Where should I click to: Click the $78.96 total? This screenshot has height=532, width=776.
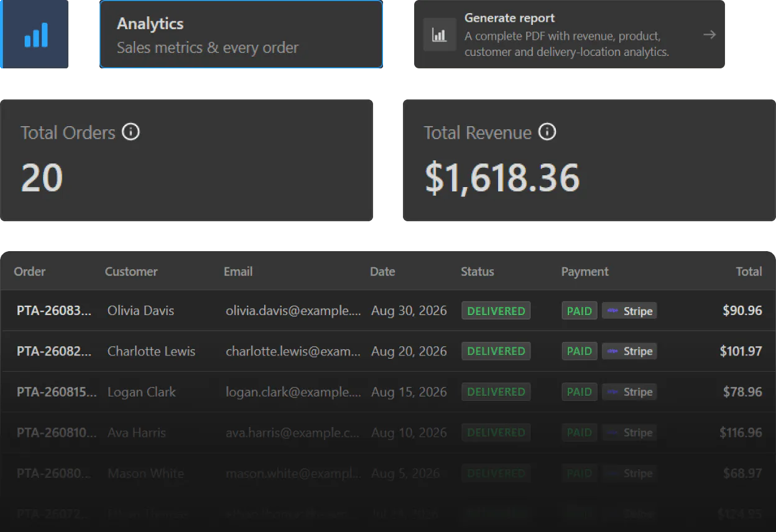coord(742,392)
